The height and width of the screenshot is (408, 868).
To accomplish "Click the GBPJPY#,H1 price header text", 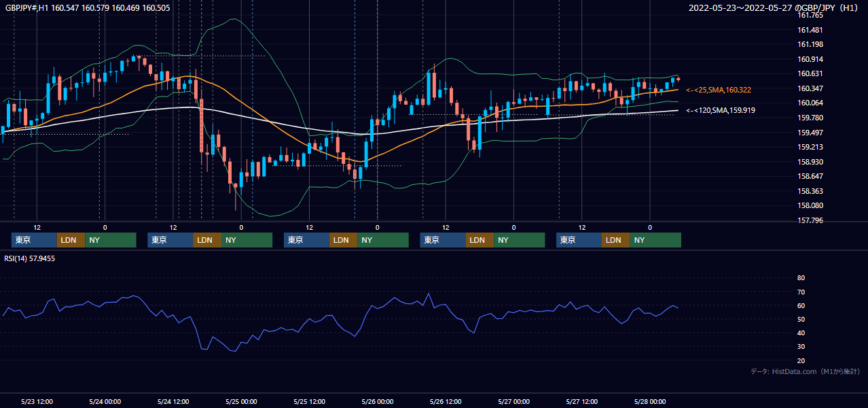I will [88, 8].
